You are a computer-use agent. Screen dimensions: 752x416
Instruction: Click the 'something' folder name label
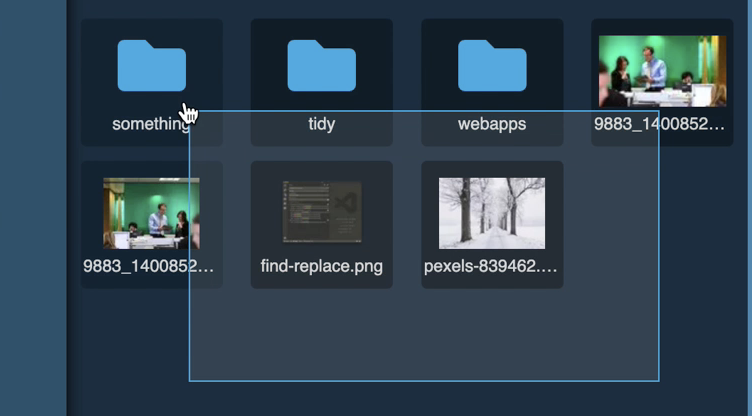coord(150,124)
